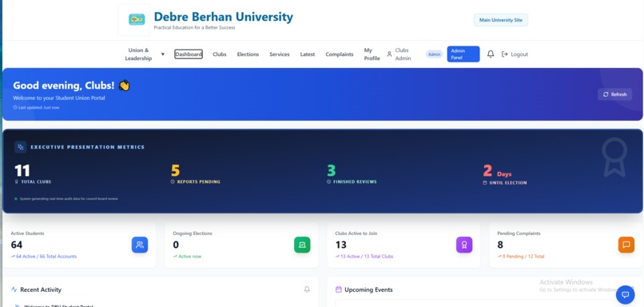The image size is (644, 307).
Task: Click the Recent Activity heading
Action: coord(41,289)
